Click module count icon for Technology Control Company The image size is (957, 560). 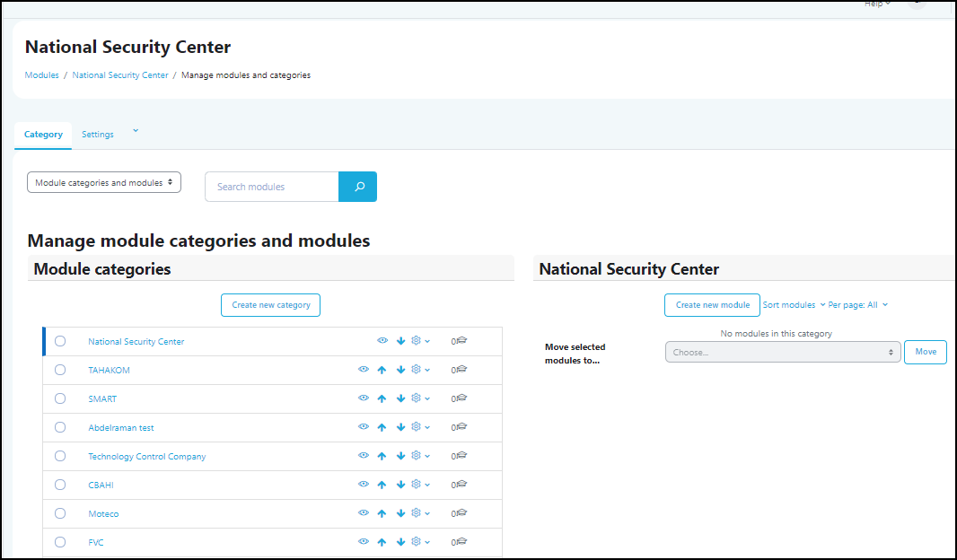click(x=462, y=455)
